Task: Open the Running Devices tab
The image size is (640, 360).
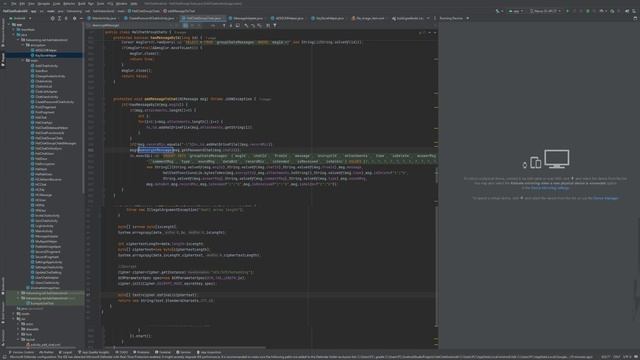Action: tap(451, 18)
